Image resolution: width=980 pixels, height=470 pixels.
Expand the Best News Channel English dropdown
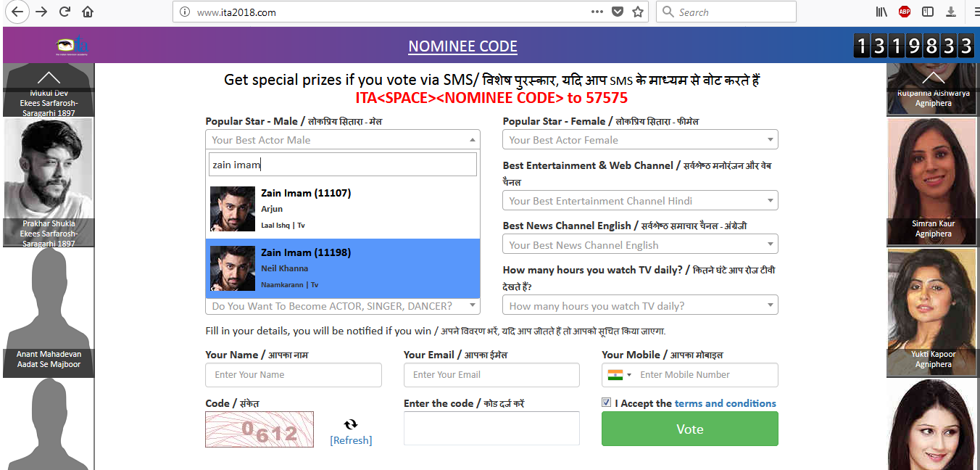pyautogui.click(x=640, y=245)
